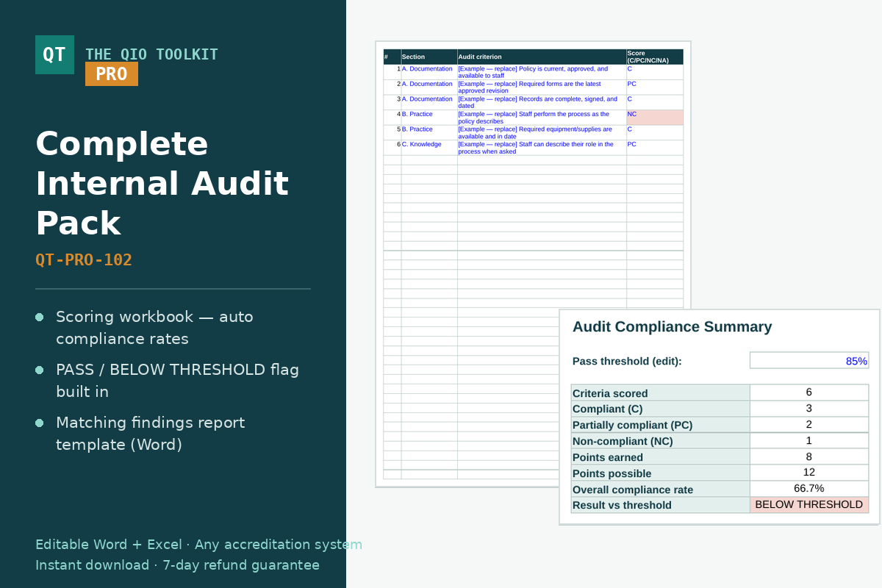Screen dimensions: 882x588
Task: Click 'Editable Word + Excel' footer line
Action: (x=198, y=545)
